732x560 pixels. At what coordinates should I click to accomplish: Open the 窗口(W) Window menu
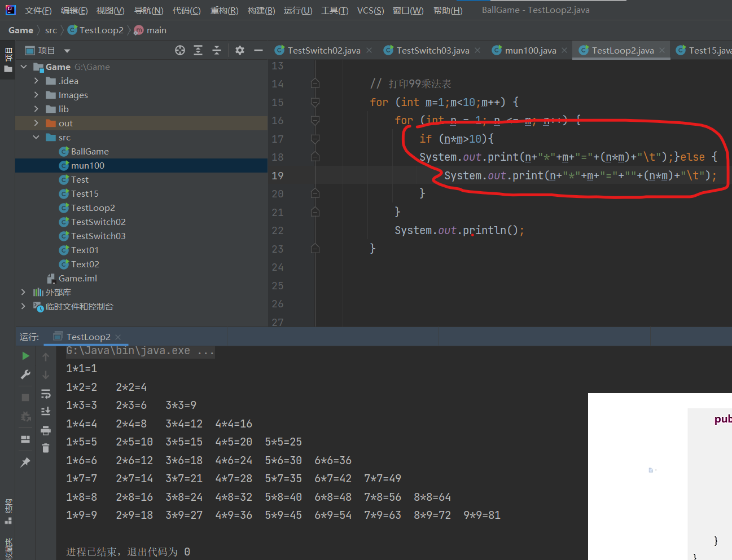(x=408, y=10)
